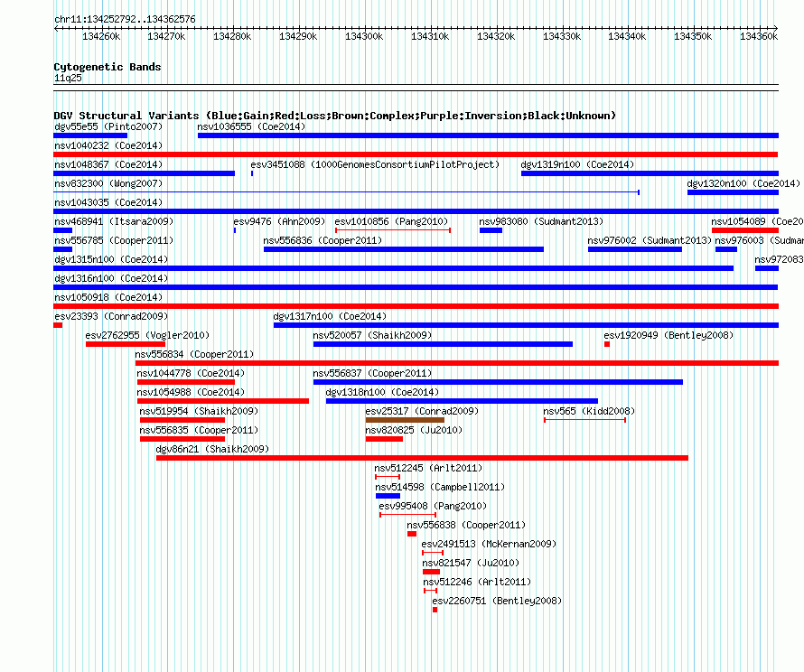Select the nsv1036555 (Coe2014) blue gain bar

pyautogui.click(x=488, y=135)
